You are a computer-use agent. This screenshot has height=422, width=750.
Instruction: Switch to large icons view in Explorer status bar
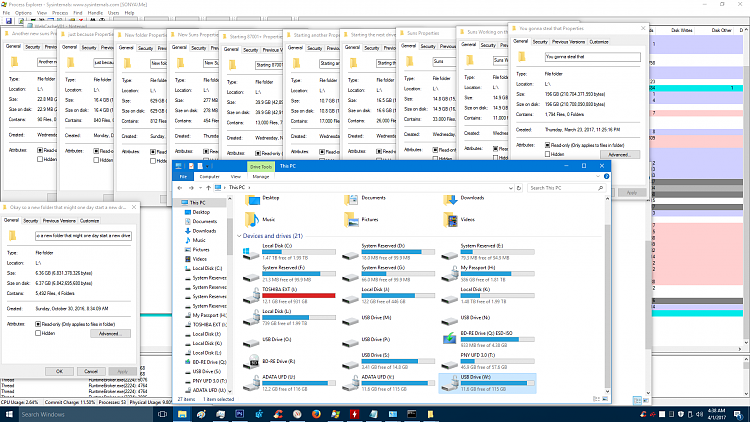click(x=605, y=399)
